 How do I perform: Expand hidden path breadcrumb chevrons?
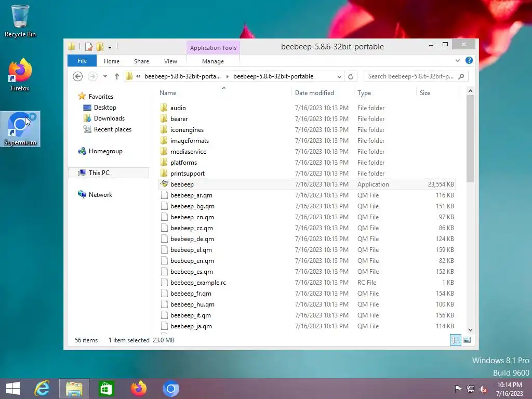point(138,76)
